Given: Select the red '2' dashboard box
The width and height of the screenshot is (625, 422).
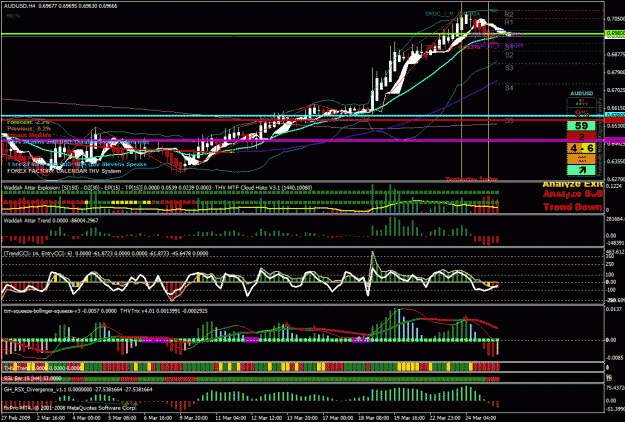Looking at the screenshot, I should [581, 137].
